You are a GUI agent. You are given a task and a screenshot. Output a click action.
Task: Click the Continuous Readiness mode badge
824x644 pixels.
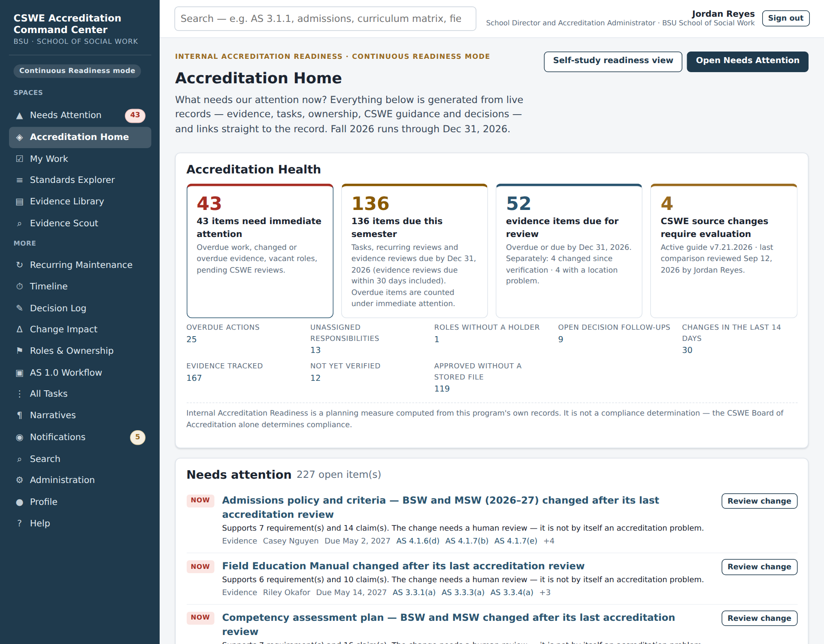tap(77, 71)
